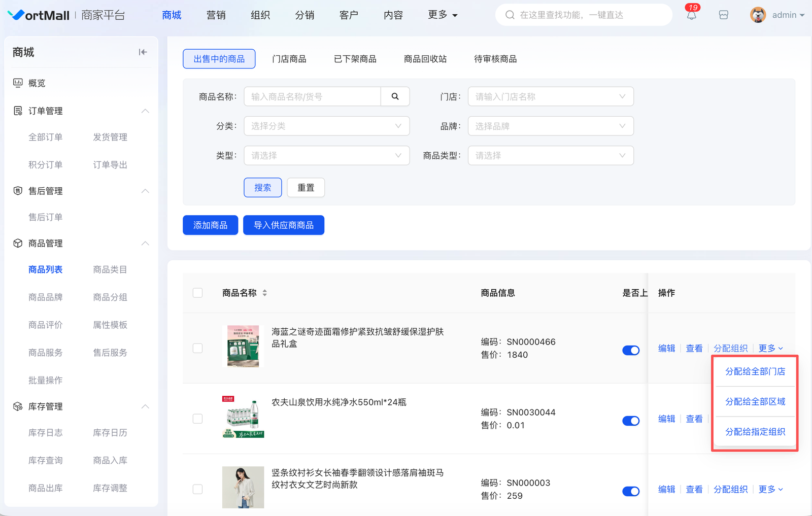Image resolution: width=812 pixels, height=516 pixels.
Task: Tick the checkbox for 农夫山泉 product row
Action: [x=198, y=419]
